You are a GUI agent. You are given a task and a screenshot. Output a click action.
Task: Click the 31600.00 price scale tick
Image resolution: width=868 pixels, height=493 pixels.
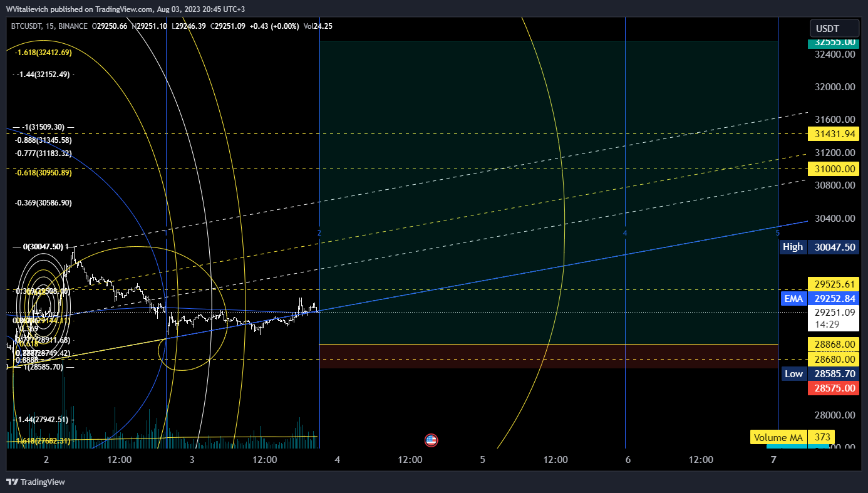tap(835, 120)
